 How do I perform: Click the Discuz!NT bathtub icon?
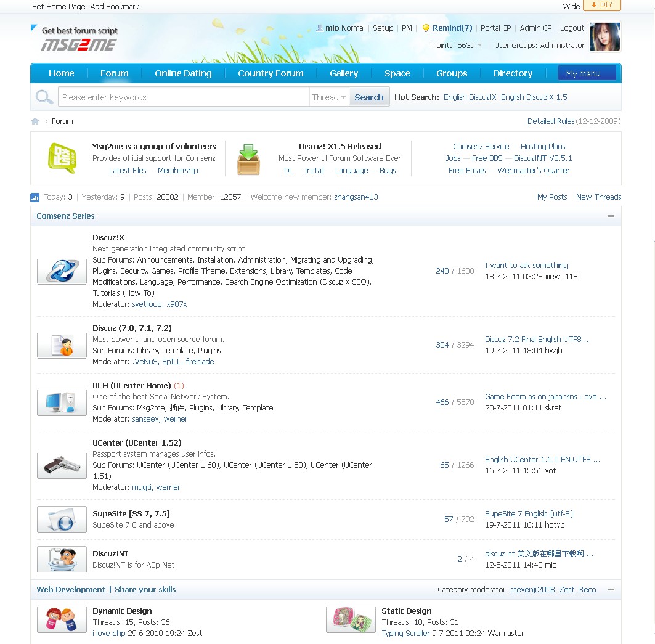tap(62, 559)
